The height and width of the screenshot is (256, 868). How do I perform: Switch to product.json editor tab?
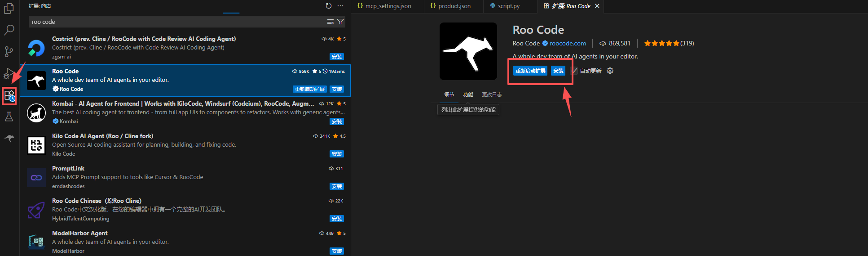coord(454,6)
